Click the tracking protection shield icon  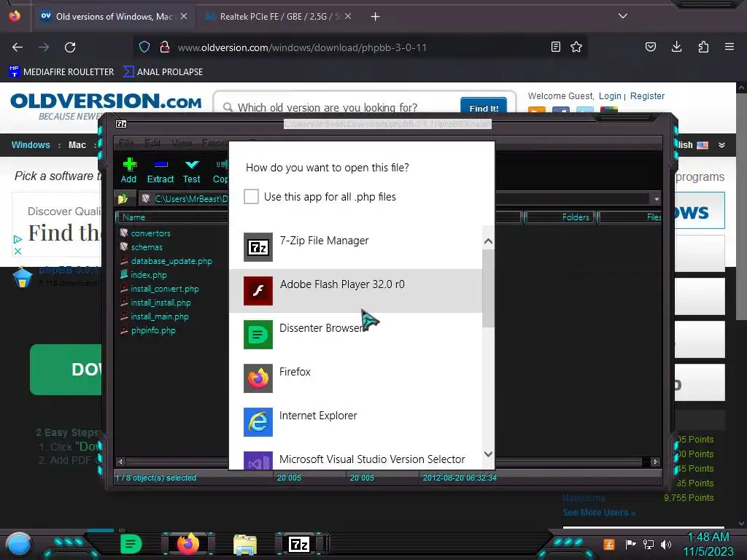coord(144,47)
